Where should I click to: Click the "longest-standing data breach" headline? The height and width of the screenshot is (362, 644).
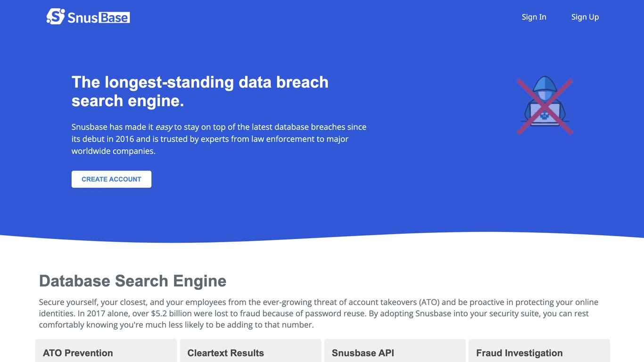tap(200, 82)
